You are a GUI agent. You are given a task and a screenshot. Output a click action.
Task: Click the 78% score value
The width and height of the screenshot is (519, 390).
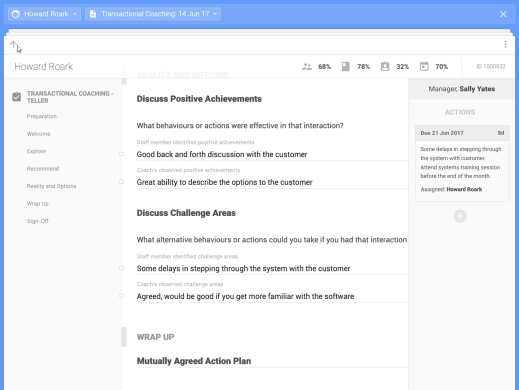(363, 67)
